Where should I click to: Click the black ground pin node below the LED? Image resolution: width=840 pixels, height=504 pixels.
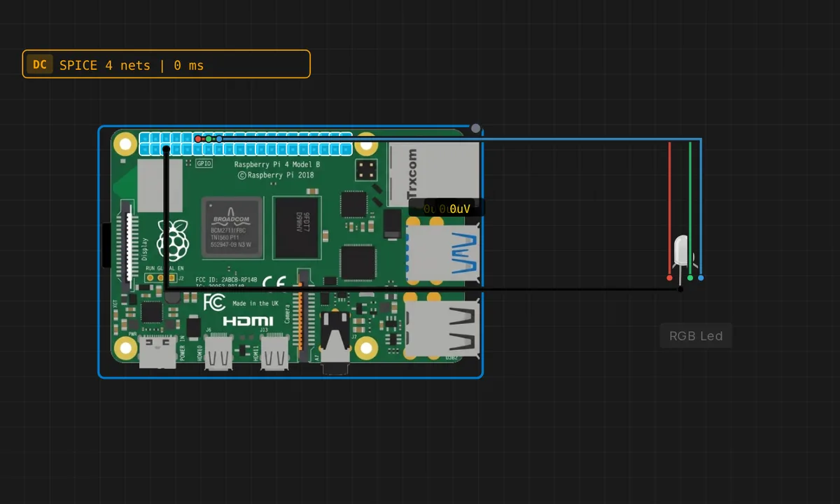pos(680,288)
